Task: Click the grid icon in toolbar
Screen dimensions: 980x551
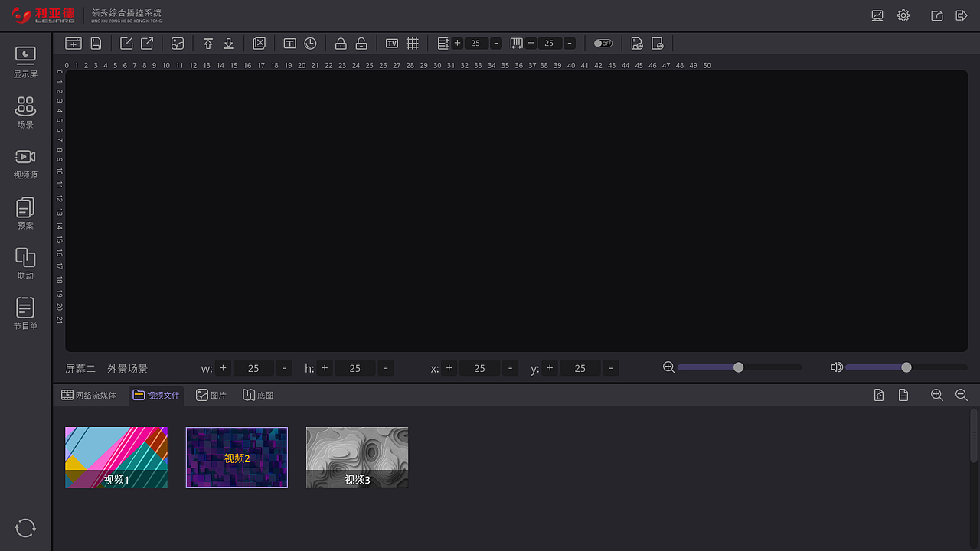Action: [x=412, y=44]
